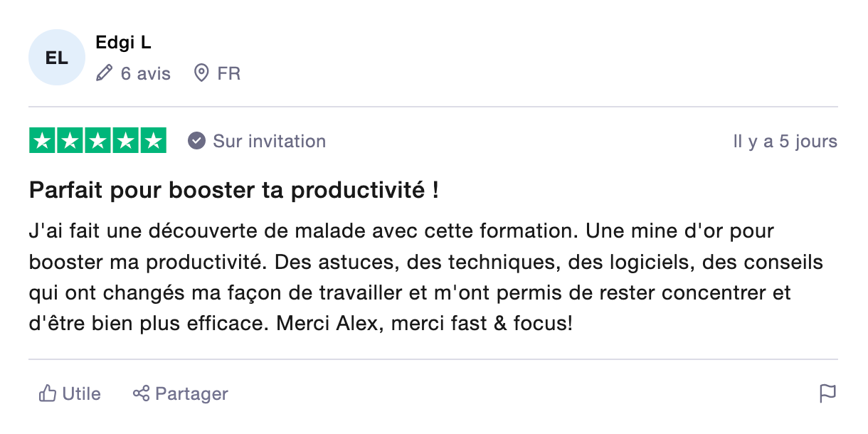This screenshot has width=868, height=434.
Task: Click the "Il y a 5 jours" date
Action: coord(785,142)
